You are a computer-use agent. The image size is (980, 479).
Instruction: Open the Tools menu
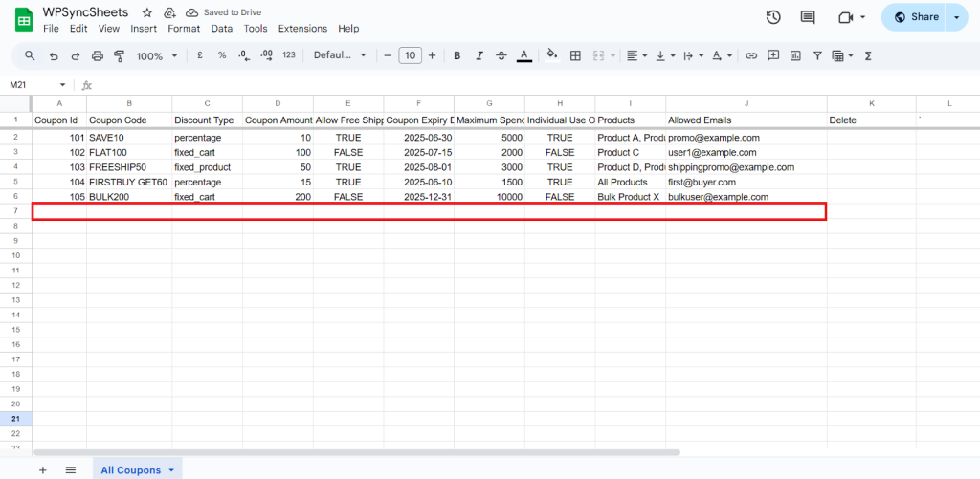click(x=256, y=28)
